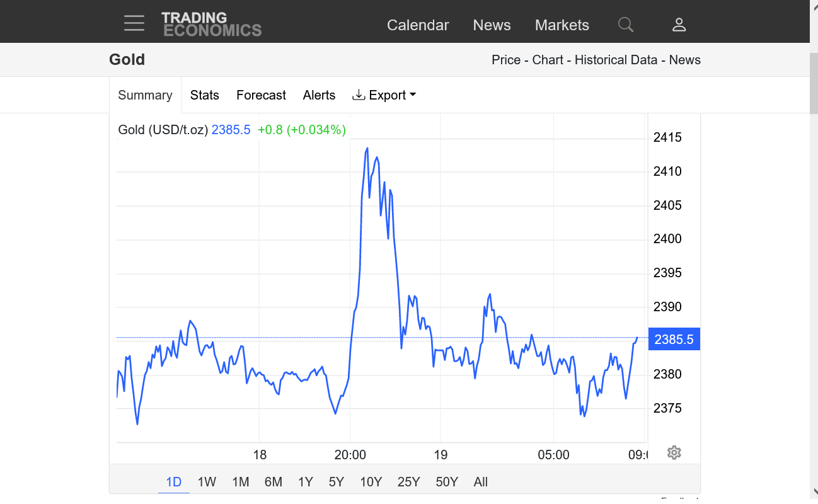818x504 pixels.
Task: Expand the Export dropdown
Action: pyautogui.click(x=384, y=95)
